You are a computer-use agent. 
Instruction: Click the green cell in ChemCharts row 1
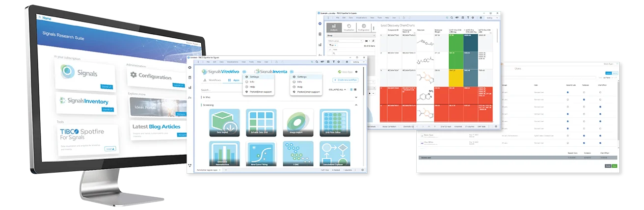coord(456,44)
